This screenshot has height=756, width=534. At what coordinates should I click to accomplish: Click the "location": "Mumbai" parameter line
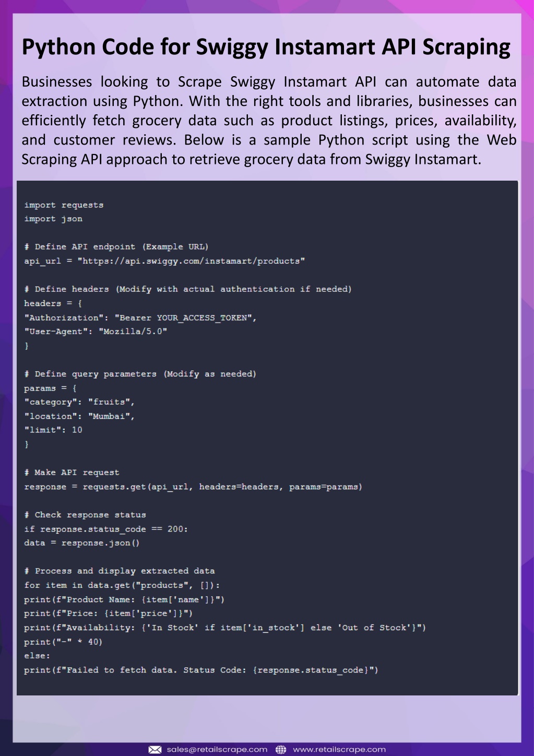coord(79,416)
